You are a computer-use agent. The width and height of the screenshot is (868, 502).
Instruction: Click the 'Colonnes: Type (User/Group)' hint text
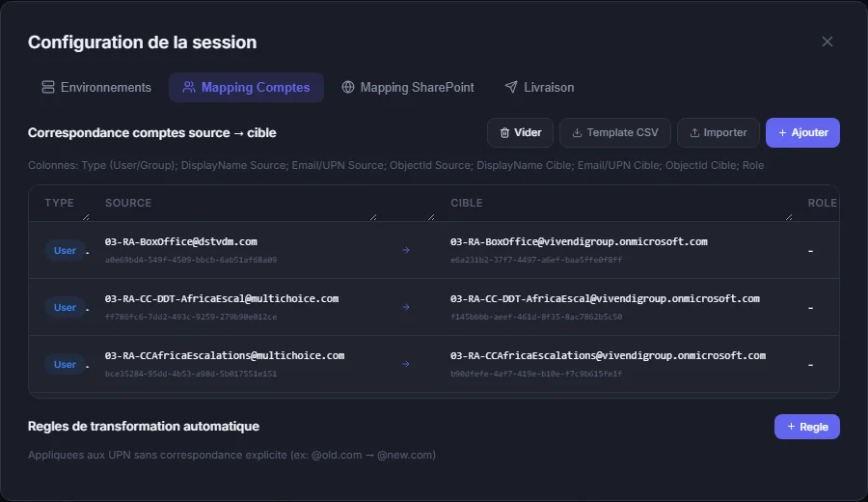395,165
